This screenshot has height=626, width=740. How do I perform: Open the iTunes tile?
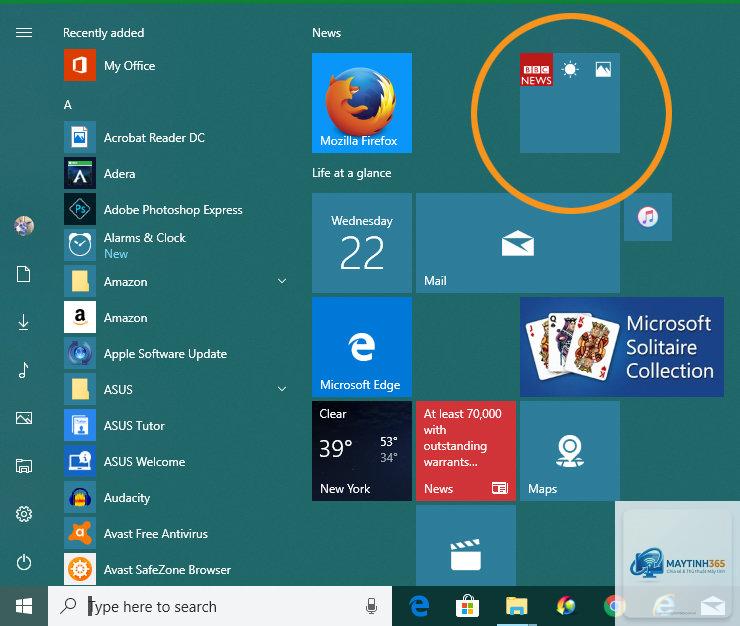tap(648, 217)
